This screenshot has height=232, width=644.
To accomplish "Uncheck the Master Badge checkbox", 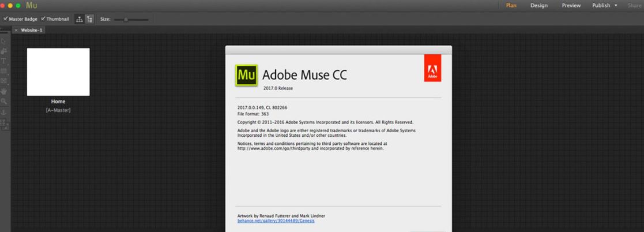I will click(5, 18).
